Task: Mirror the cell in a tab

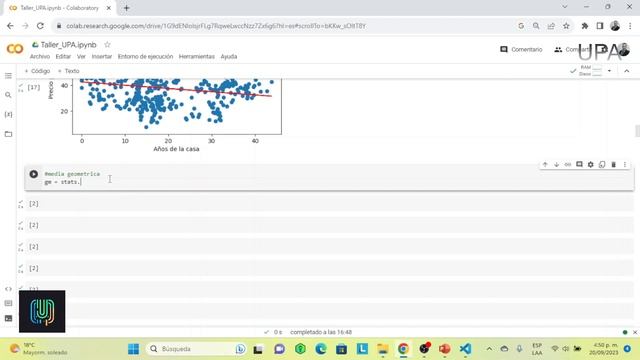Action: [602, 164]
